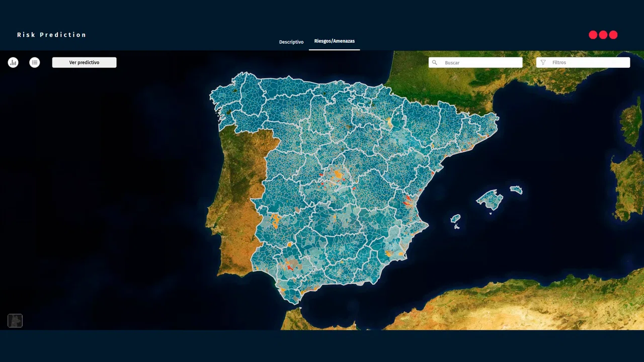This screenshot has width=644, height=362.
Task: Select the Riesgos/Amenazas tab
Action: tap(335, 41)
